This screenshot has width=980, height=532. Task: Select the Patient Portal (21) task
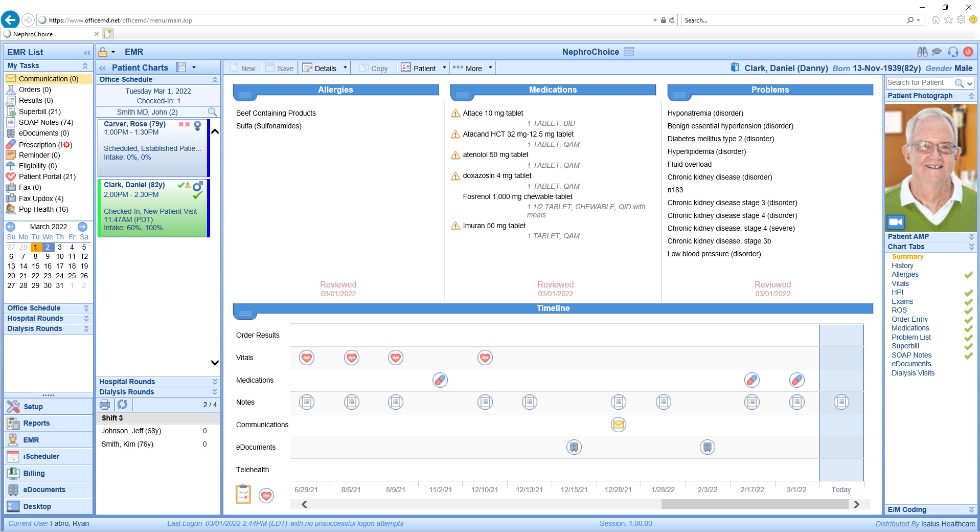coord(47,176)
